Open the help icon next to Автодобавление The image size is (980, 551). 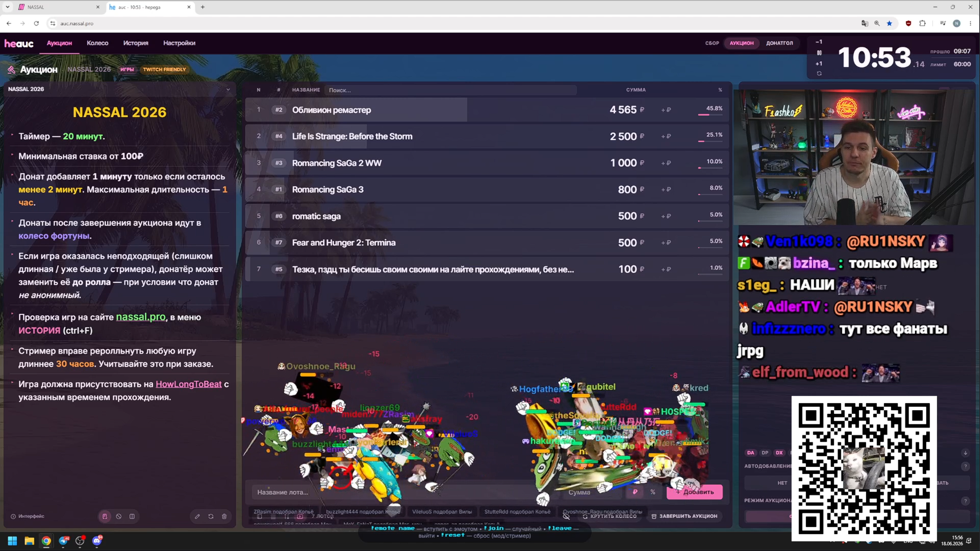pos(965,466)
